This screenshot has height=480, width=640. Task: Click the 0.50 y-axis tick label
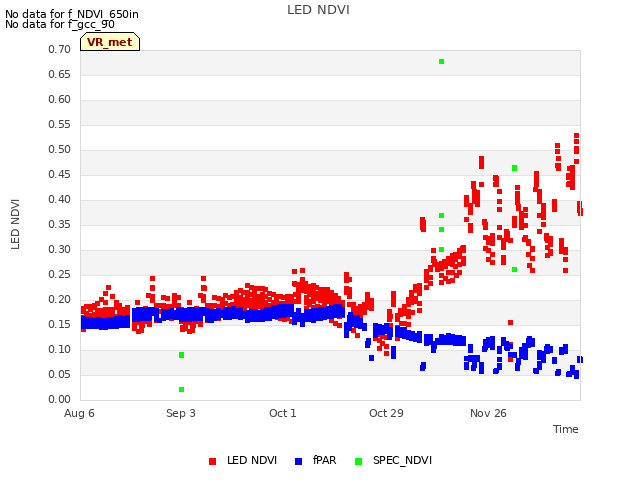(59, 149)
